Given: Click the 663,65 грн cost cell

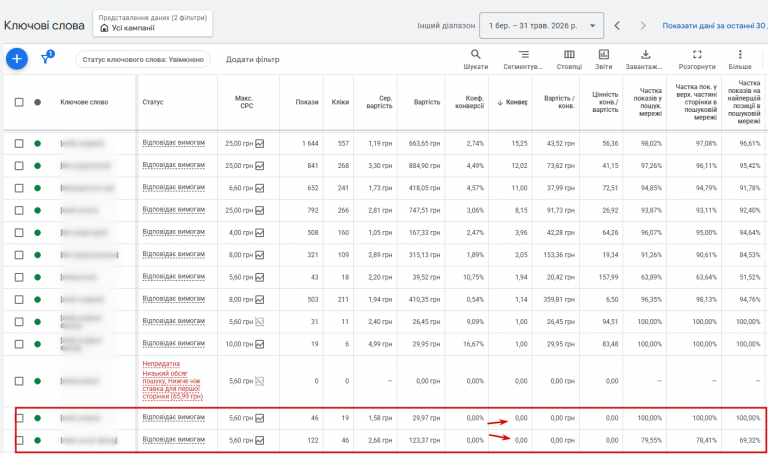Looking at the screenshot, I should click(424, 143).
